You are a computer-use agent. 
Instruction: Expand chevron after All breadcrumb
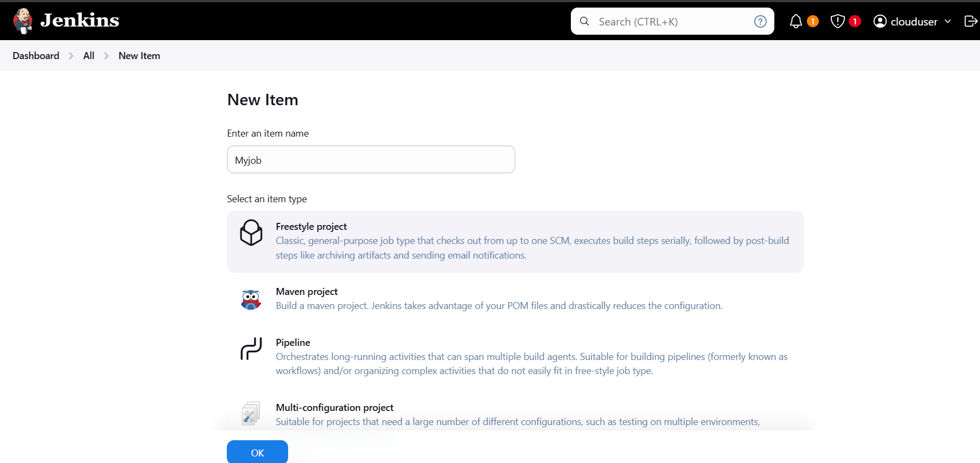click(x=106, y=56)
